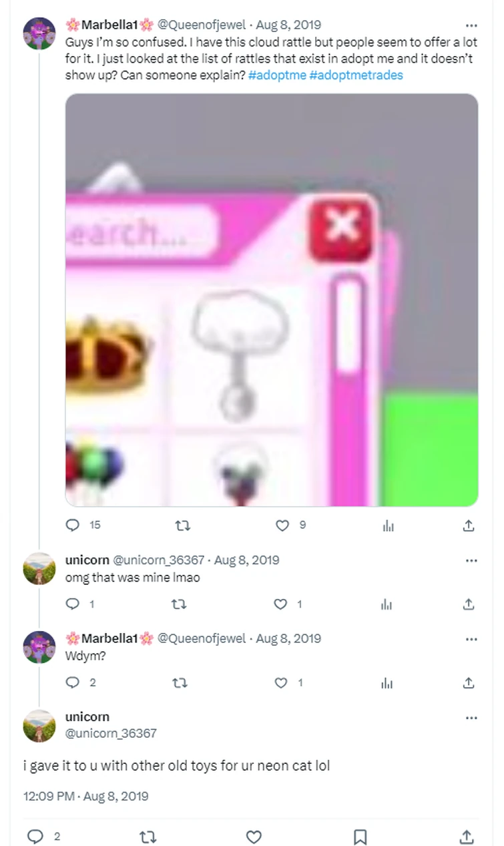Retweet the cloud rattle post
Viewport: 504px width, 846px height.
tap(181, 525)
